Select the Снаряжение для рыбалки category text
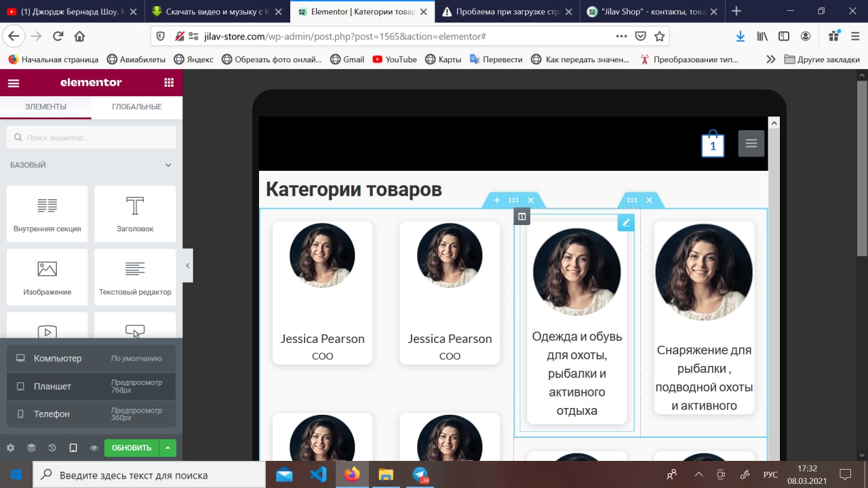868x488 pixels. pos(704,378)
